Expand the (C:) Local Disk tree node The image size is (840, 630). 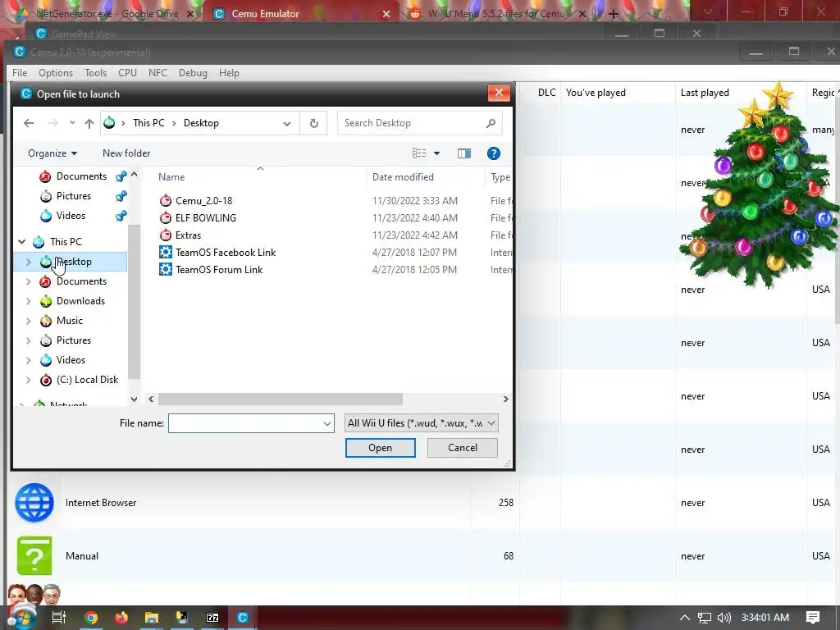[29, 381]
